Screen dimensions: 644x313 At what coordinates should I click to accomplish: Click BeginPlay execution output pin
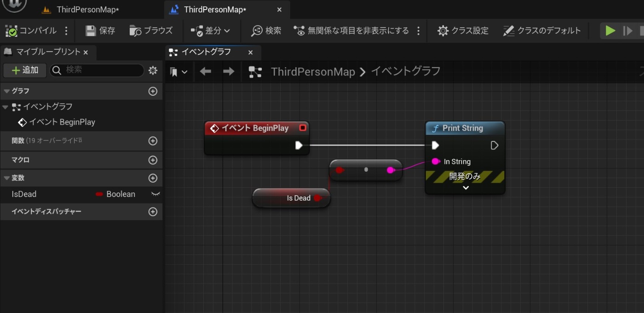click(x=299, y=145)
